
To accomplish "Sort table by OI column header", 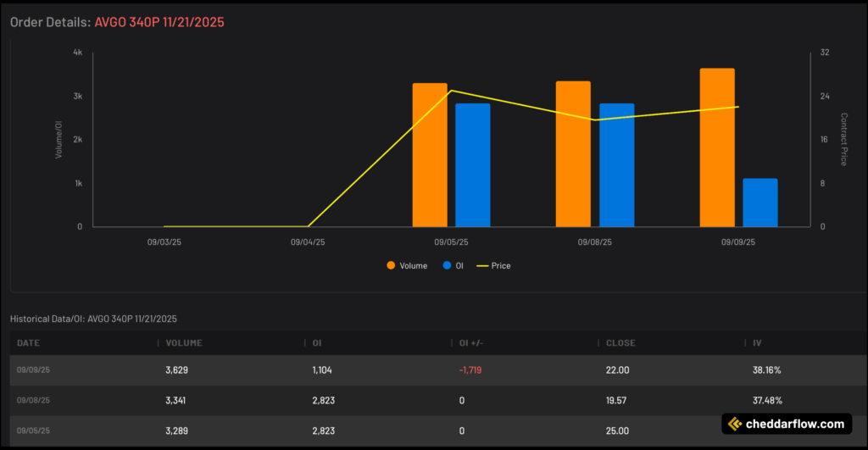I will [317, 343].
